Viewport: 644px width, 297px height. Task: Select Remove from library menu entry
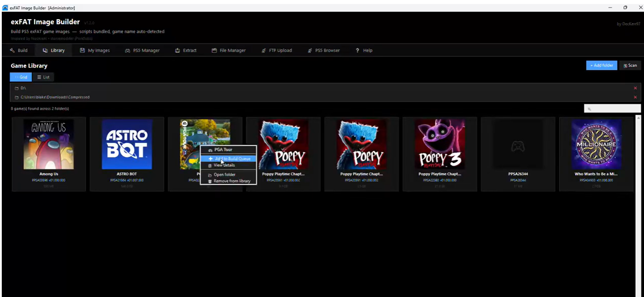click(231, 181)
